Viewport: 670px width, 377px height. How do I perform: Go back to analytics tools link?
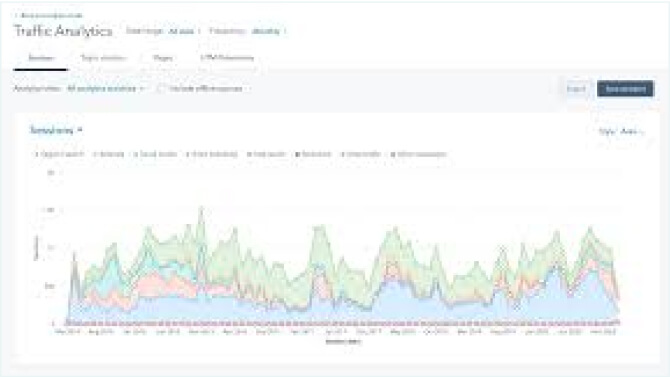[50, 15]
